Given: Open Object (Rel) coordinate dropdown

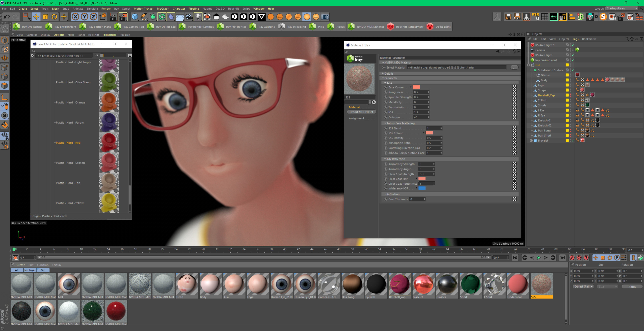Looking at the screenshot, I should coord(583,287).
